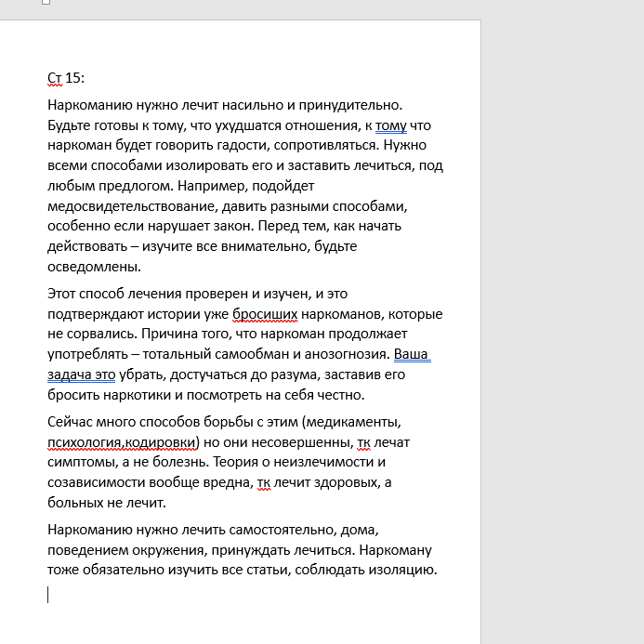Click the gray area right of the page
The width and height of the screenshot is (644, 644).
562,325
